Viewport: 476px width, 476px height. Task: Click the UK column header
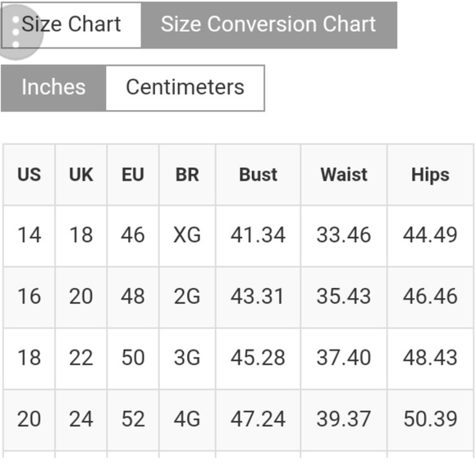coord(81,175)
